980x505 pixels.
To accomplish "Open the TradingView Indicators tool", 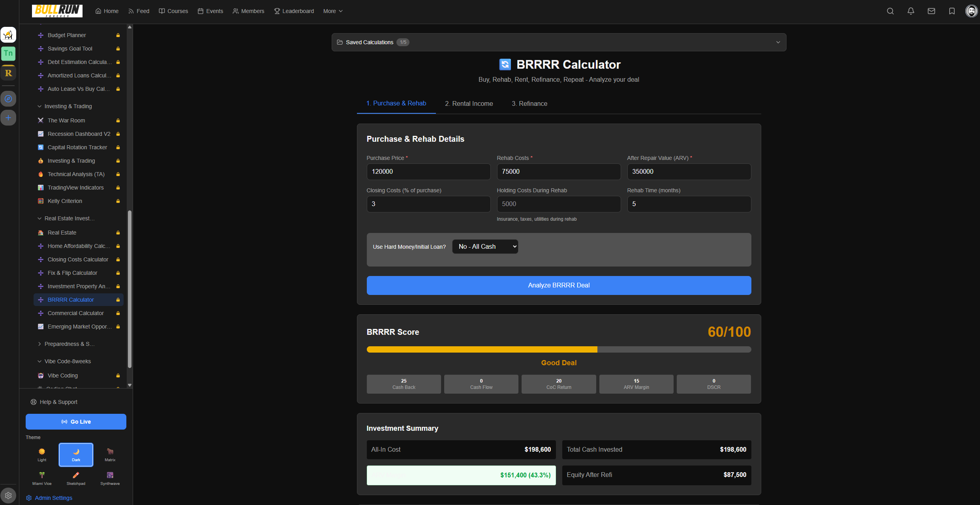I will (75, 188).
